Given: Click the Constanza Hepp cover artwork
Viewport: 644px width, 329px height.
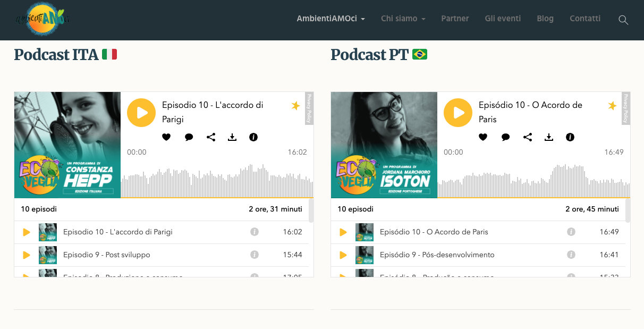Looking at the screenshot, I should click(67, 145).
